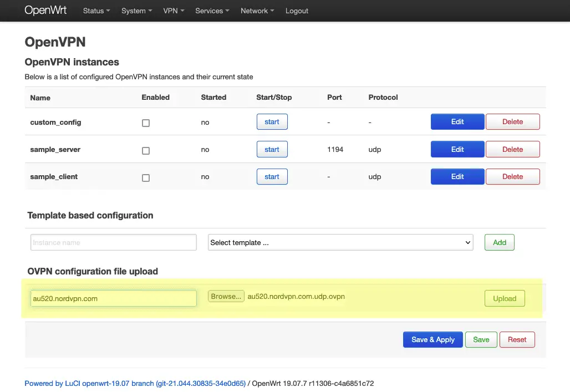
Task: Click the Browse... file button
Action: 226,297
